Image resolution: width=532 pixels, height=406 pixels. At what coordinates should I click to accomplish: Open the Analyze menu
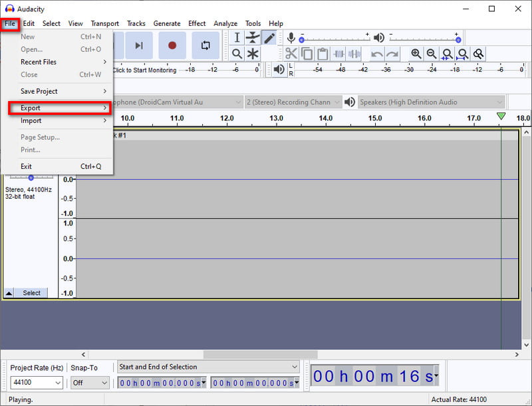point(225,23)
